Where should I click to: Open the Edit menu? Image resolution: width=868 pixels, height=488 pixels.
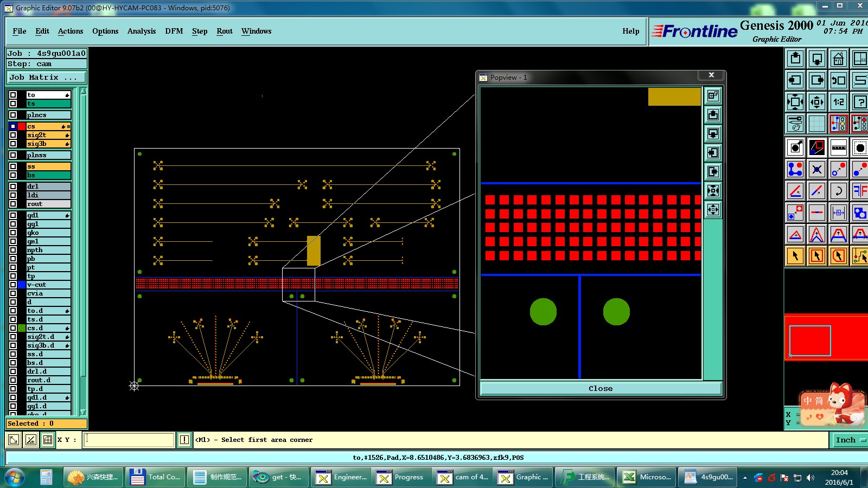(42, 31)
